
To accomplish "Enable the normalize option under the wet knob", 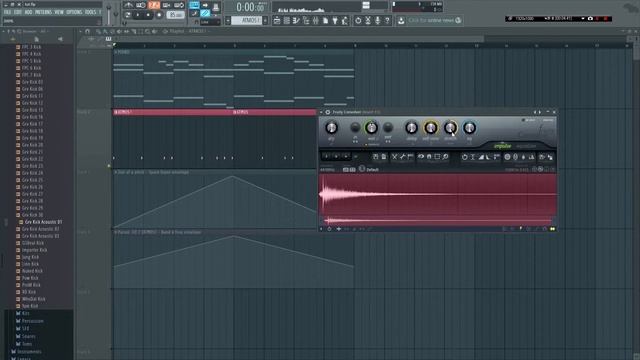I will 371,144.
